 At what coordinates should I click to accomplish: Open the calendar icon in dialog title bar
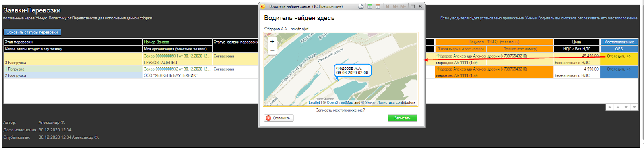tap(378, 6)
